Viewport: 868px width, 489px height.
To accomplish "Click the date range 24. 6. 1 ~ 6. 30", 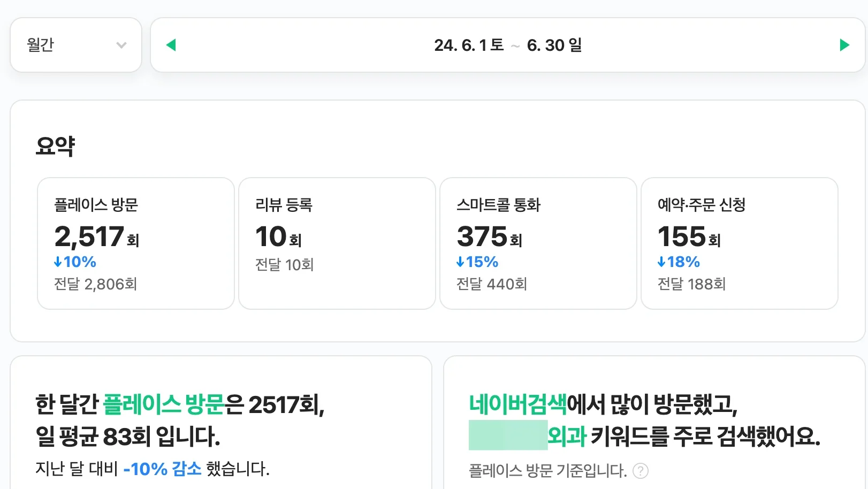I will click(507, 45).
